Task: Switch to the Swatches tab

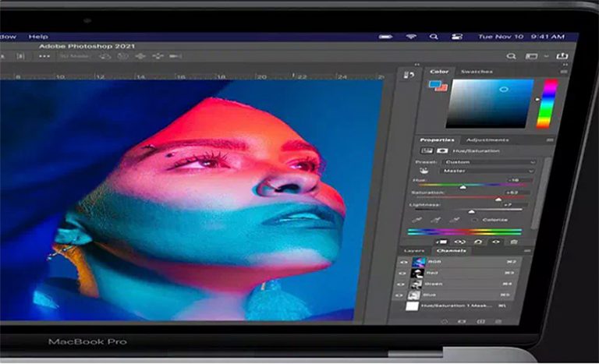Action: point(476,72)
